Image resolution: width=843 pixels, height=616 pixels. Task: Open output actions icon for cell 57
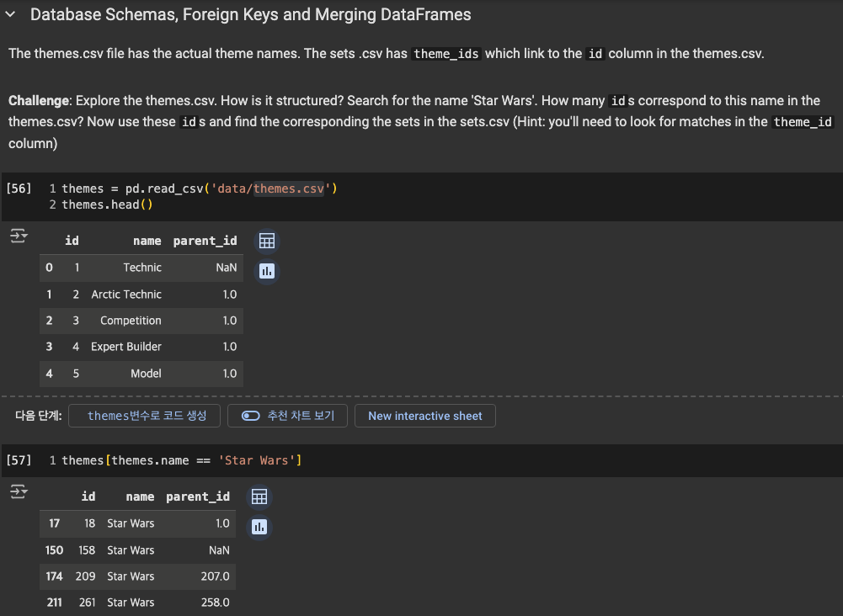pos(19,491)
